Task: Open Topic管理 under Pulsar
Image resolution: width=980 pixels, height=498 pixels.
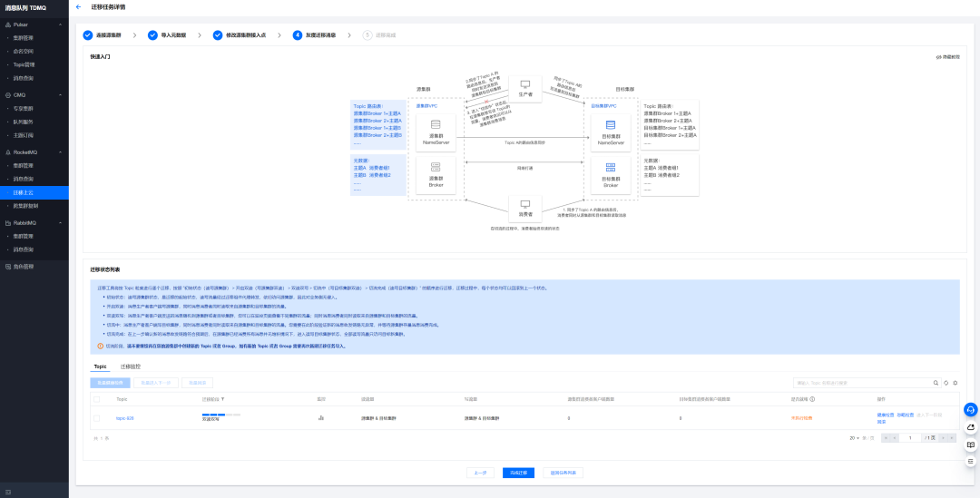Action: pyautogui.click(x=24, y=64)
